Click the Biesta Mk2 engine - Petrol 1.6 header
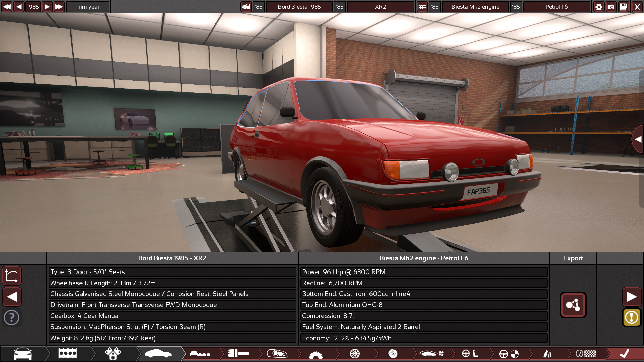This screenshot has width=644, height=362. point(424,258)
